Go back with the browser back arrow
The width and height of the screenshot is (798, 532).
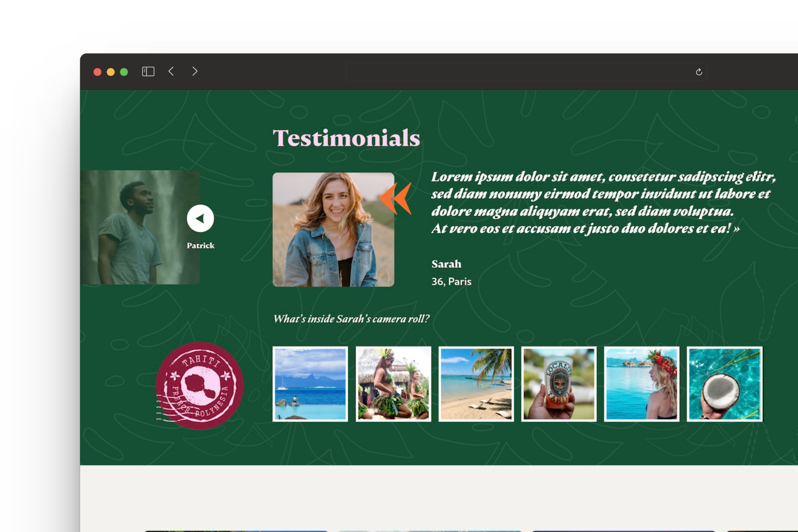click(x=171, y=71)
